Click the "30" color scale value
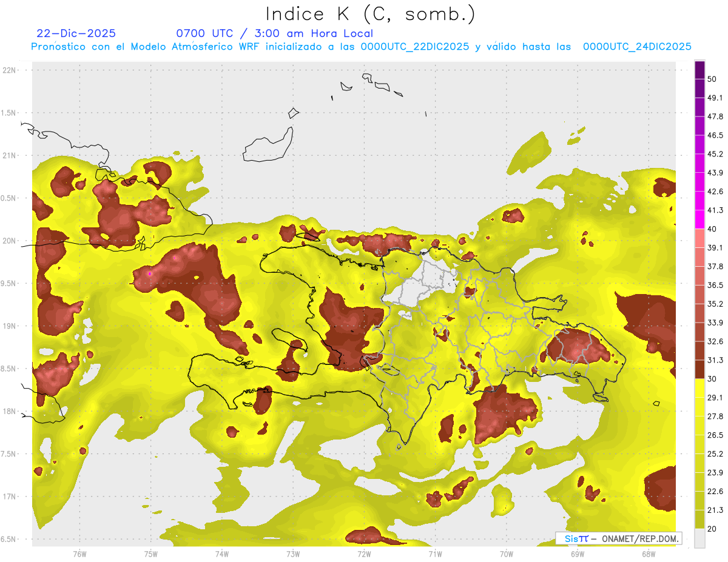Image resolution: width=728 pixels, height=562 pixels. (713, 379)
